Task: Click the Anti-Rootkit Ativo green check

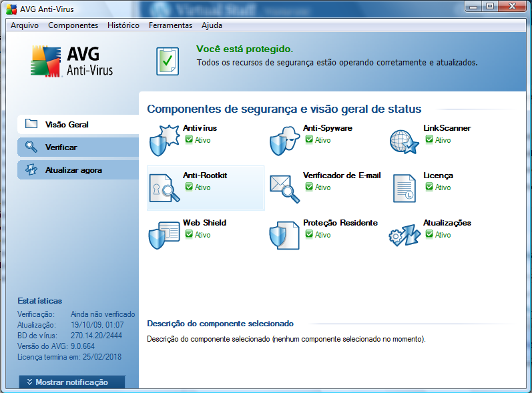Action: coord(189,187)
